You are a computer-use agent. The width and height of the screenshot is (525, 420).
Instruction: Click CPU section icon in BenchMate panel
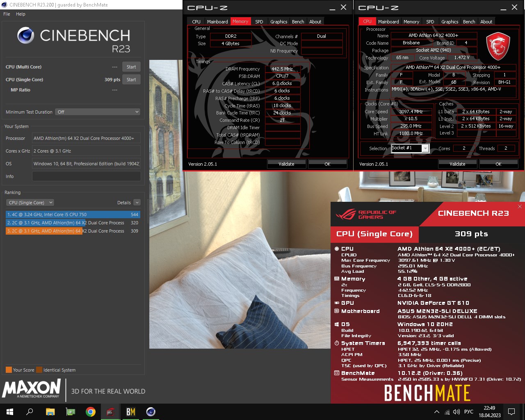point(337,249)
